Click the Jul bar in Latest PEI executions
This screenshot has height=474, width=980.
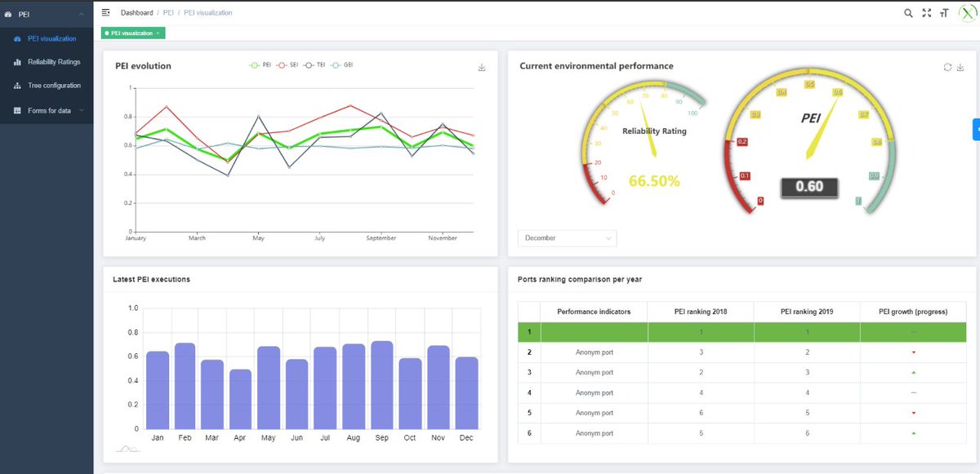tap(325, 388)
